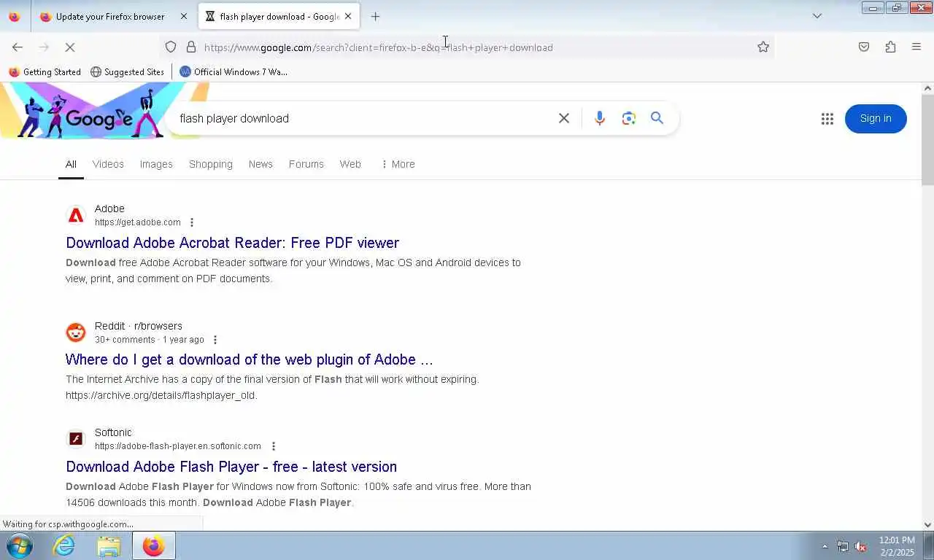Viewport: 934px width, 560px height.
Task: Bookmark this page with the star icon
Action: [x=763, y=47]
